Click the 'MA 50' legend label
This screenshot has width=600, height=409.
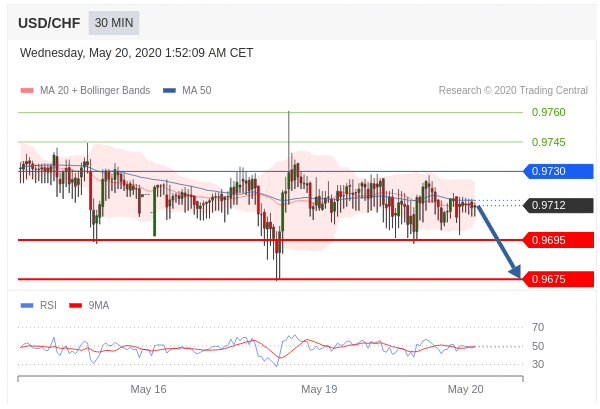click(x=197, y=90)
